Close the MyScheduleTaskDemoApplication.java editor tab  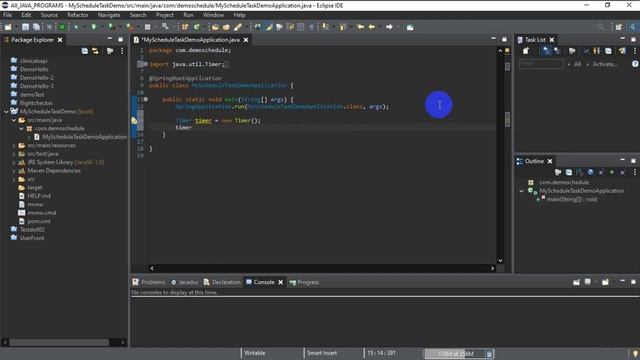(246, 40)
